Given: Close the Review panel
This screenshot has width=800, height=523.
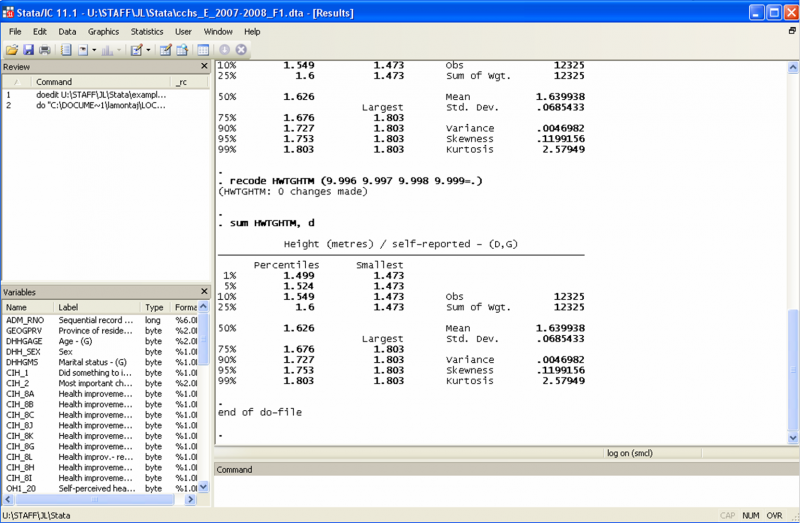Looking at the screenshot, I should [204, 66].
